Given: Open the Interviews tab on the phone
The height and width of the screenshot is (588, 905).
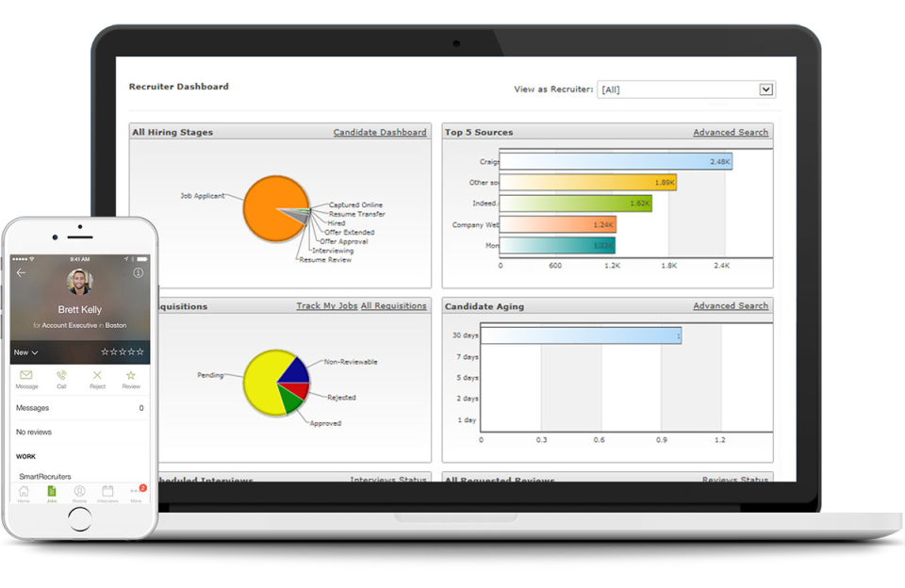Looking at the screenshot, I should [x=107, y=492].
